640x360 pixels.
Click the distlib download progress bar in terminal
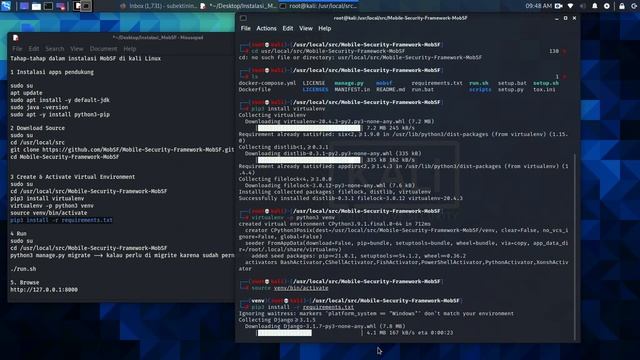pyautogui.click(x=309, y=160)
